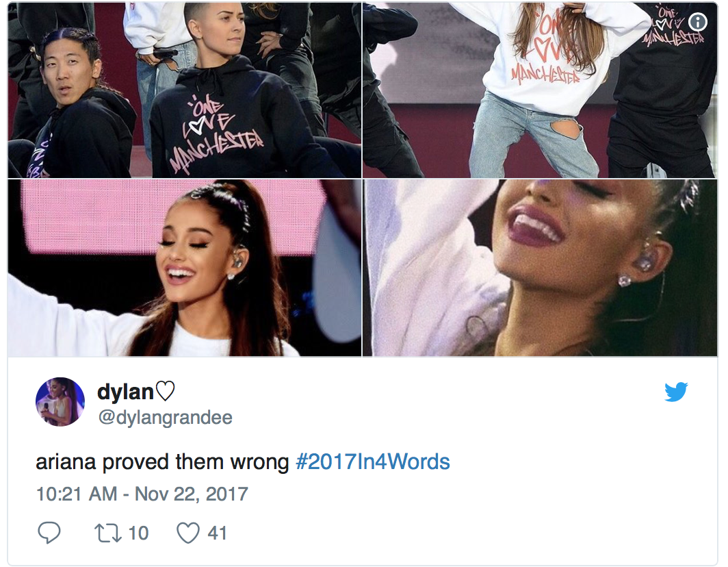The image size is (728, 567).
Task: Click the tweet text 'ariana proved them wrong'
Action: click(163, 462)
